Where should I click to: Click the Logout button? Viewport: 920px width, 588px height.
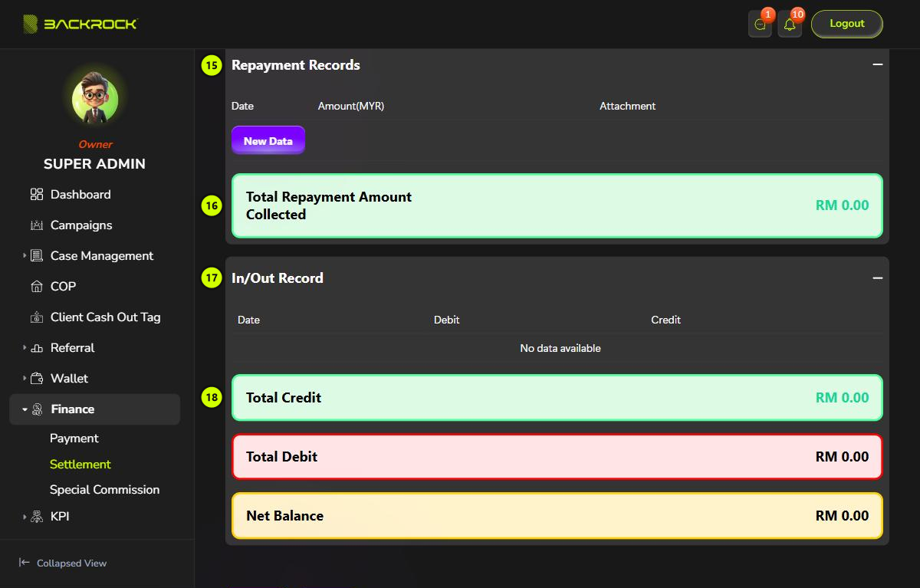[x=847, y=24]
